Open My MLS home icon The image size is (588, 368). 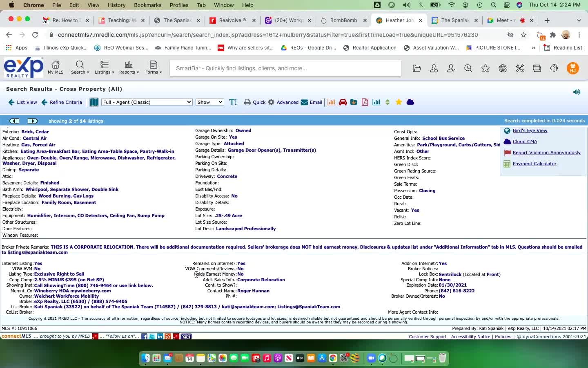[x=56, y=67]
